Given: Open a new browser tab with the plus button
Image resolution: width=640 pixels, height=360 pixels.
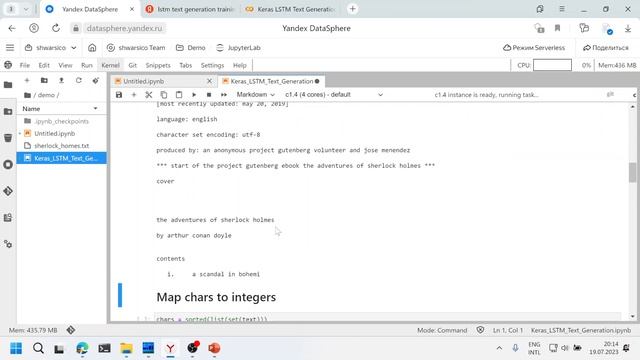Looking at the screenshot, I should [x=353, y=9].
